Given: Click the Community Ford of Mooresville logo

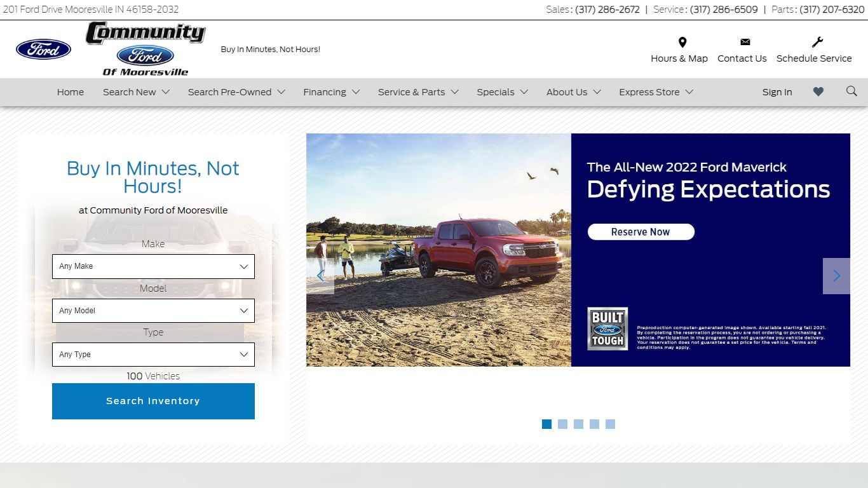Looking at the screenshot, I should coord(146,49).
